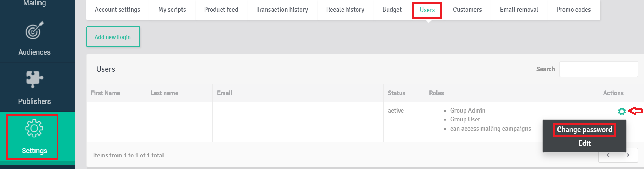
Task: Sort by the Status column header
Action: [396, 93]
